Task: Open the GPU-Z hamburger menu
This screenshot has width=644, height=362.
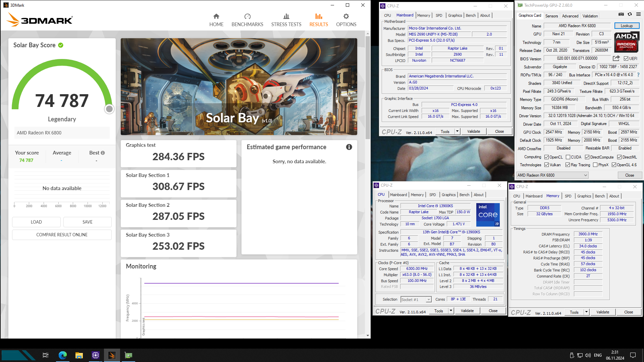Action: click(x=638, y=14)
